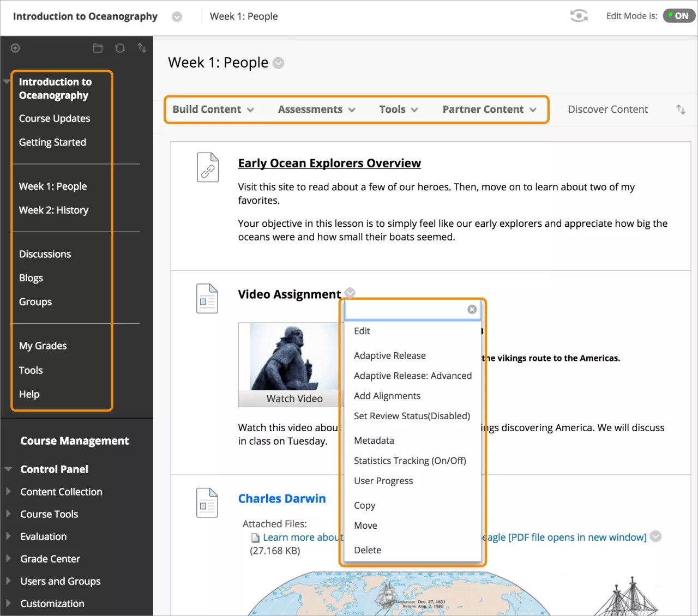
Task: Toggle Edit Mode ON switch
Action: 679,16
